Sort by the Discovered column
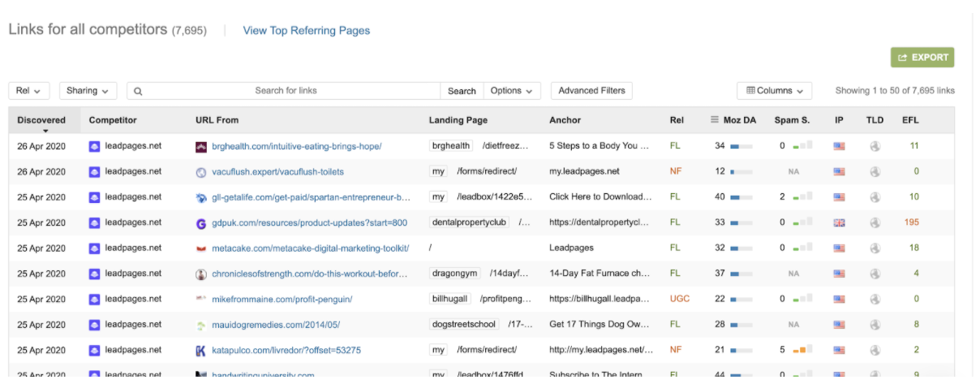Viewport: 980px width, 384px height. (41, 120)
